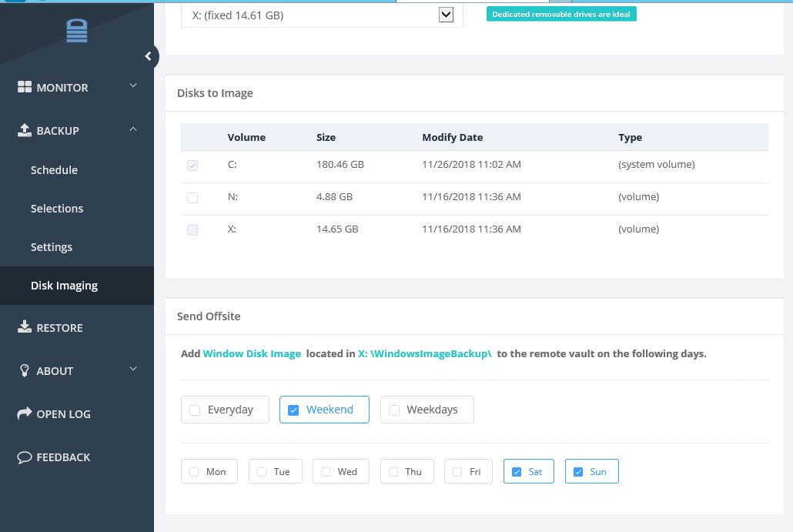Click the Feedback speech bubble icon
Image resolution: width=793 pixels, height=532 pixels.
point(25,457)
